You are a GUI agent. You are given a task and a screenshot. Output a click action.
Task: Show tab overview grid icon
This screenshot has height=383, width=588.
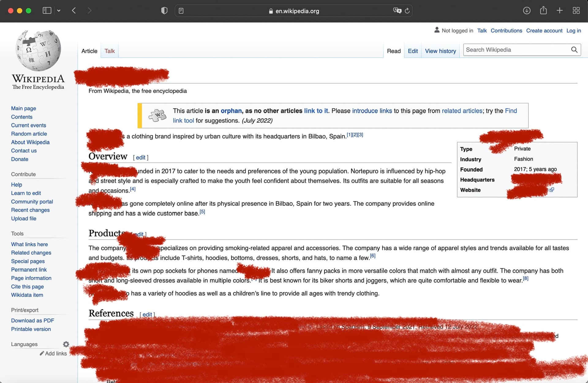pyautogui.click(x=576, y=11)
